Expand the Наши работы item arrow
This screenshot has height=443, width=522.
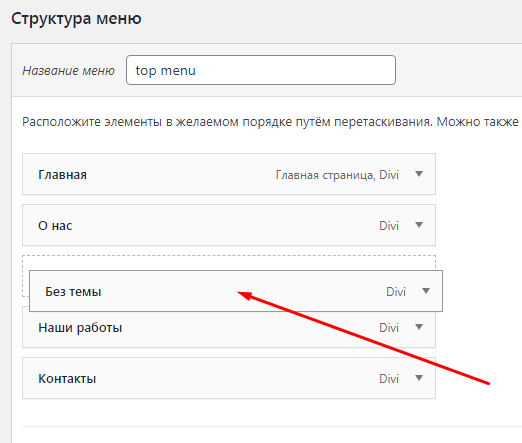419,327
